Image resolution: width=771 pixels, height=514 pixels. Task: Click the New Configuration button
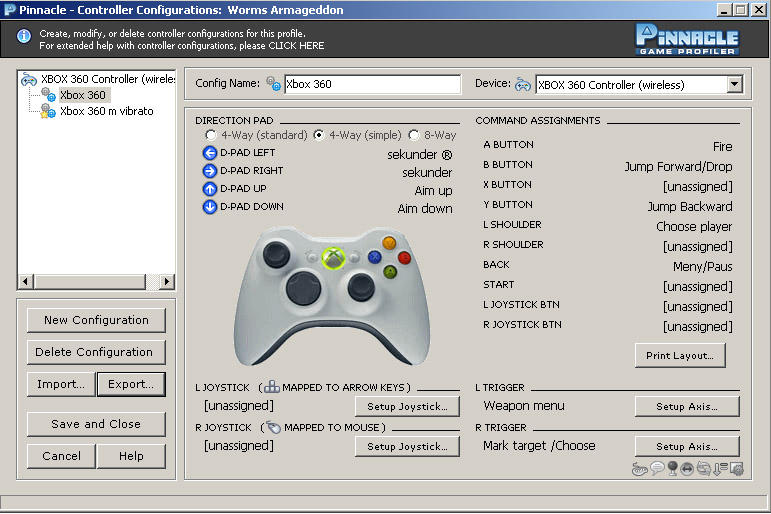coord(96,320)
